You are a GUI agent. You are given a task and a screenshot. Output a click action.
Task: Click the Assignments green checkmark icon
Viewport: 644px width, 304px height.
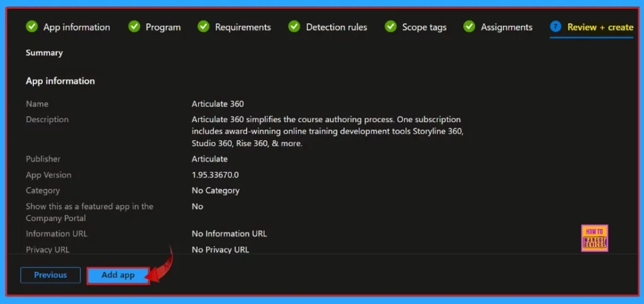pyautogui.click(x=469, y=27)
